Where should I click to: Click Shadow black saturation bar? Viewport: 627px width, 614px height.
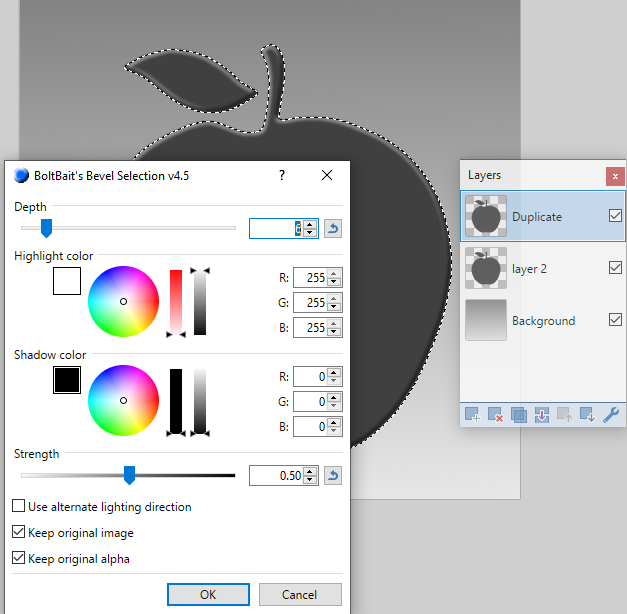coord(176,400)
